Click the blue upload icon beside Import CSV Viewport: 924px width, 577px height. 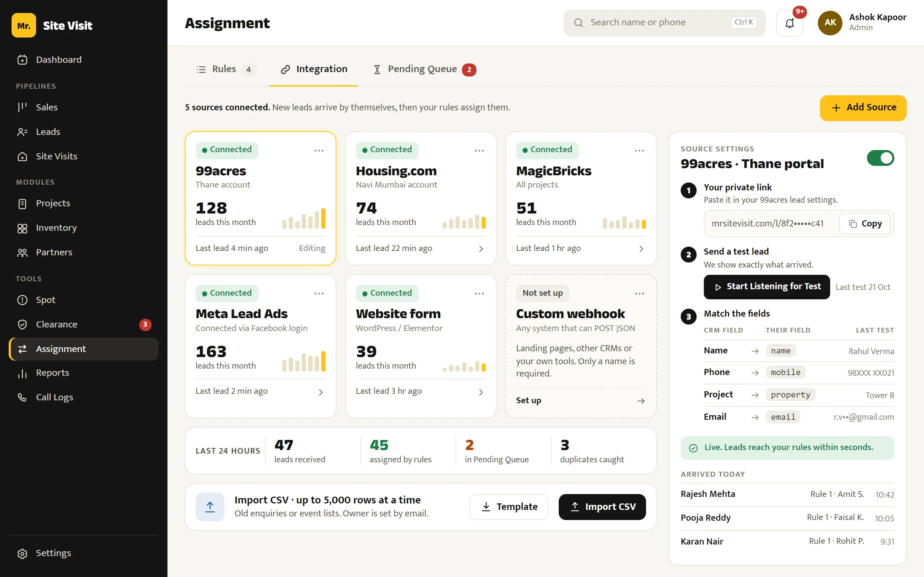pyautogui.click(x=210, y=507)
